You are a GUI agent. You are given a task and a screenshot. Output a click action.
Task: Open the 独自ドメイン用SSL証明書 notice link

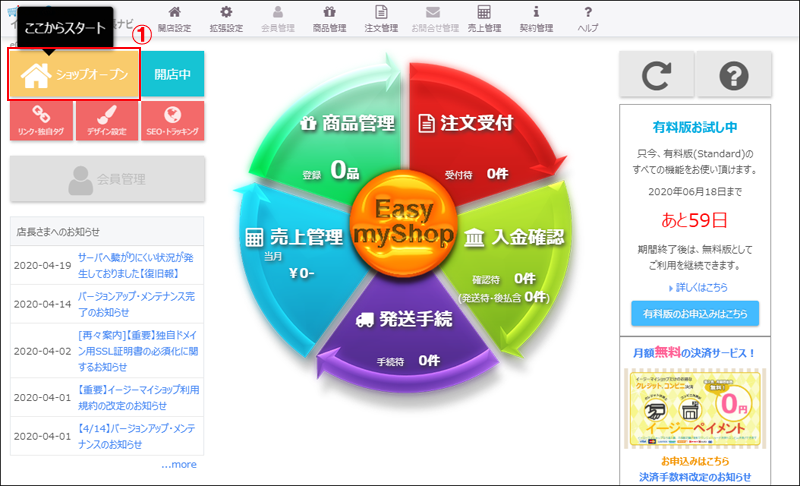pyautogui.click(x=138, y=351)
